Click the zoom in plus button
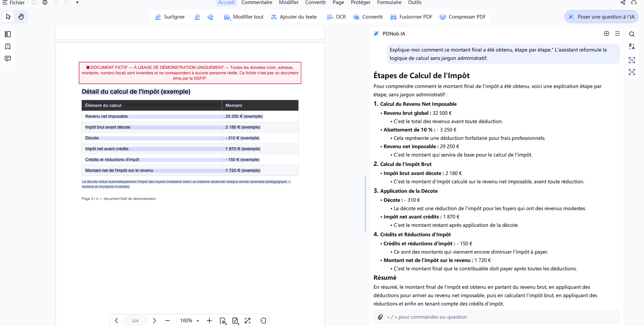This screenshot has width=644, height=326. click(209, 321)
